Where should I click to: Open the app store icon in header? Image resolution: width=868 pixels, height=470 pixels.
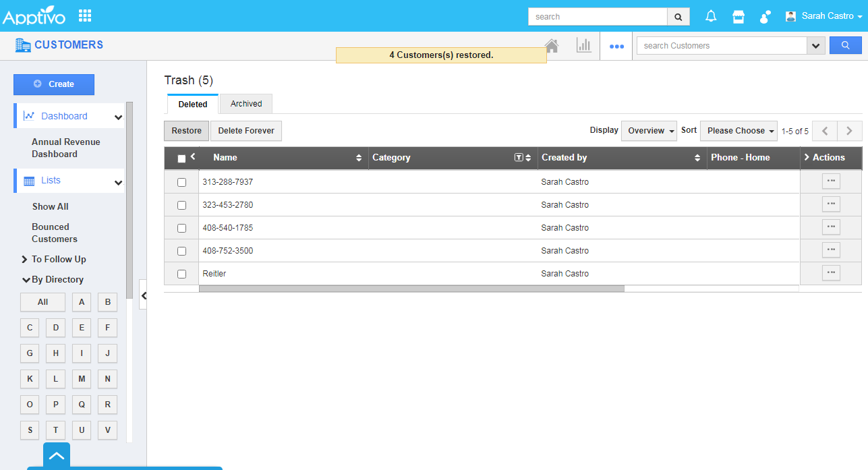(739, 17)
